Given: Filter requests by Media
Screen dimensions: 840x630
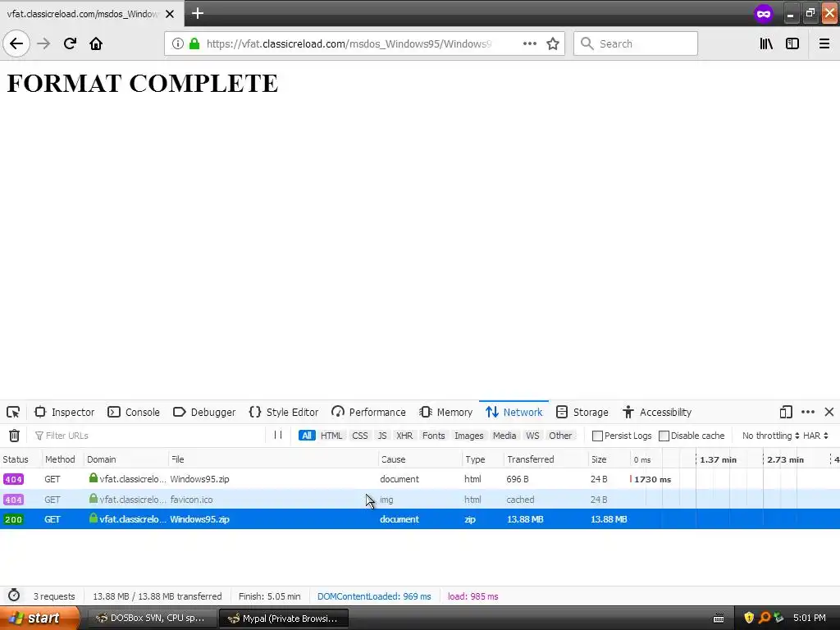Looking at the screenshot, I should point(504,436).
